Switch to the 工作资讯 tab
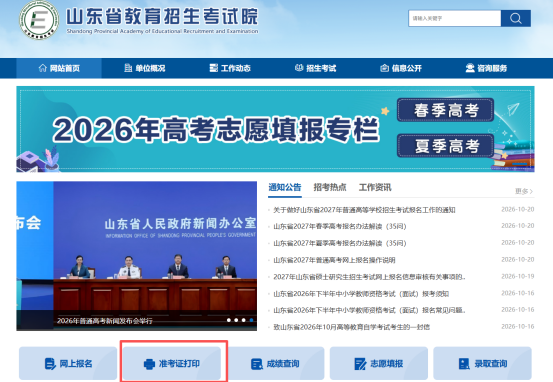 tap(375, 187)
